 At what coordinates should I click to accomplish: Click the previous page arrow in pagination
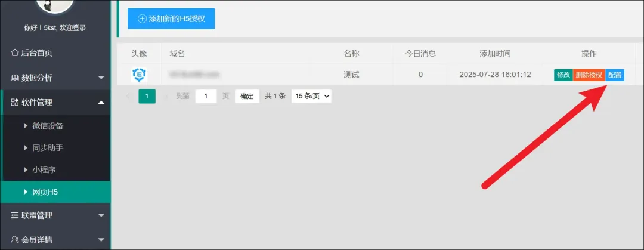(x=128, y=96)
